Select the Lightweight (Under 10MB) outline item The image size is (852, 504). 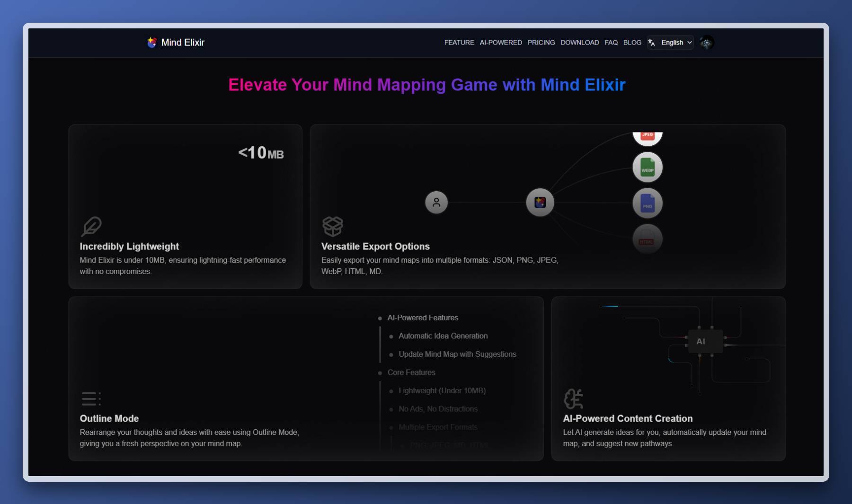[442, 391]
